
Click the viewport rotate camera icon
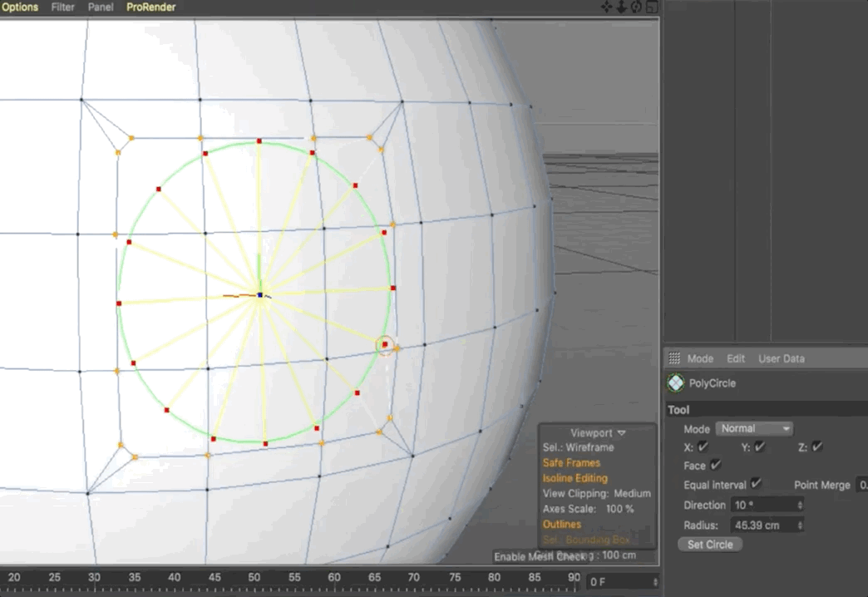[x=636, y=7]
